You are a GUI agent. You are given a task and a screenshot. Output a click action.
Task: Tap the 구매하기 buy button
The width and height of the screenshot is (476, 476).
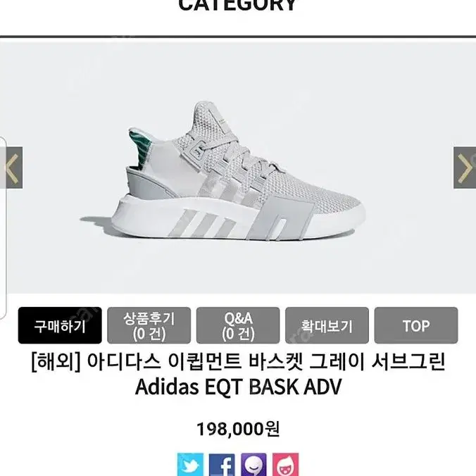click(60, 325)
